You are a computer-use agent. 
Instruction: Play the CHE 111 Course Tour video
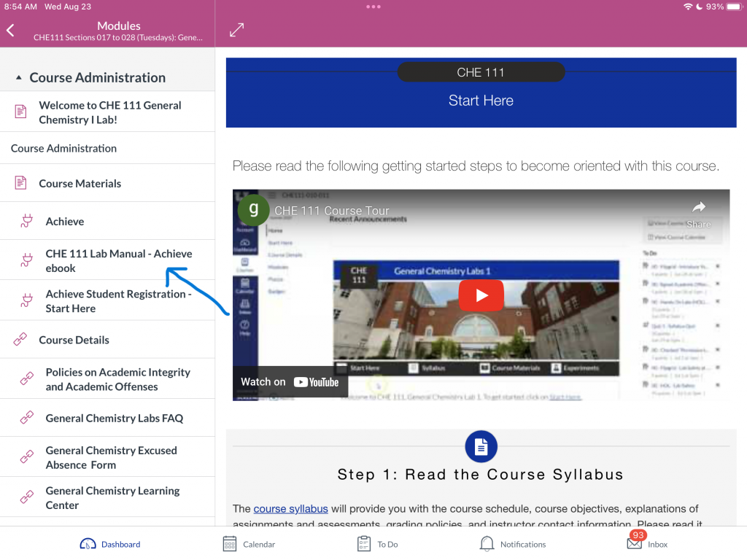[481, 295]
